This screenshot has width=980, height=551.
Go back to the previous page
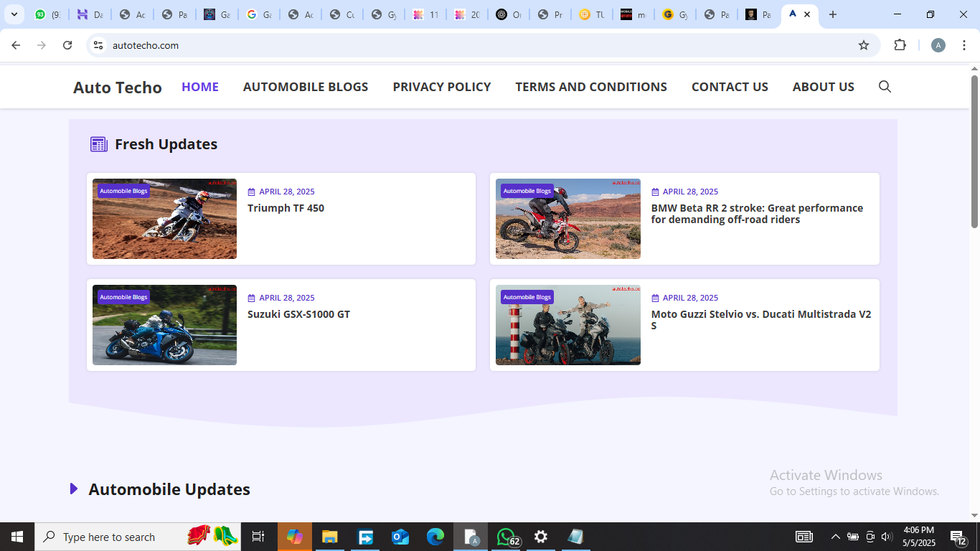tap(16, 45)
